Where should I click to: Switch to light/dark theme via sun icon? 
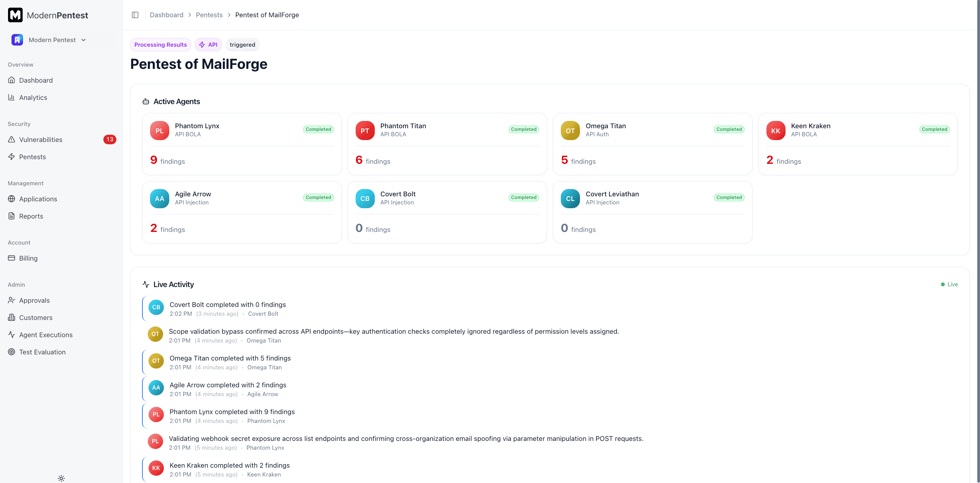click(x=61, y=478)
